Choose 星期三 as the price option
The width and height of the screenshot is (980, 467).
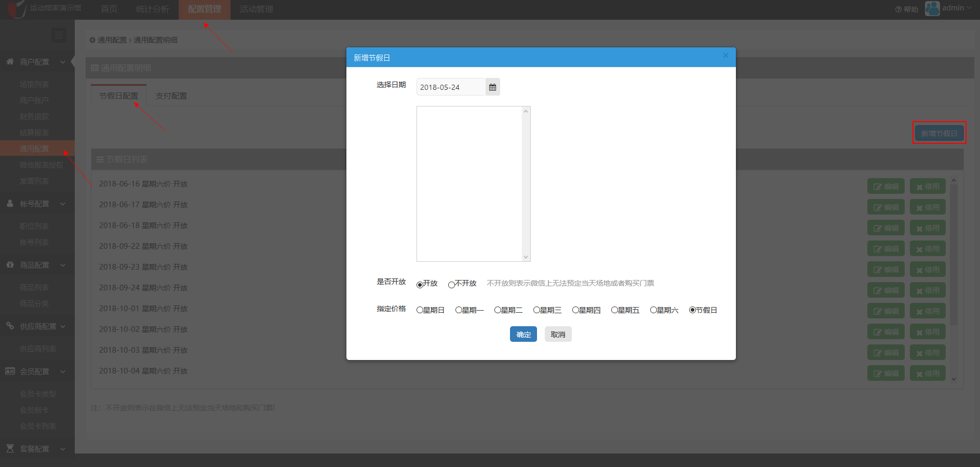(536, 310)
